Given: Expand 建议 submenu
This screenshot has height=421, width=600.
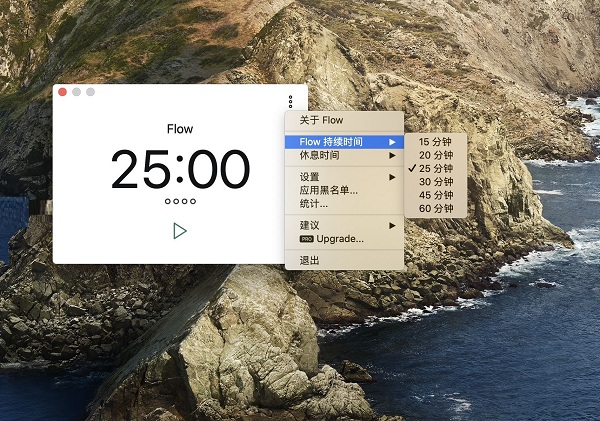Looking at the screenshot, I should [344, 225].
